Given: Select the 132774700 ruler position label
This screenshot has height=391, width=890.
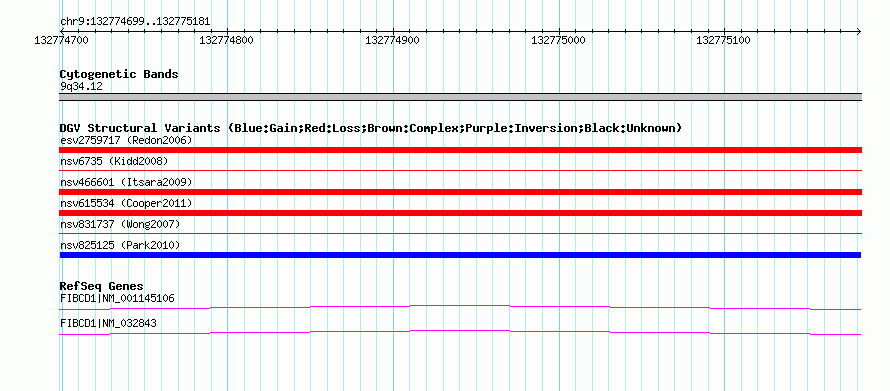Looking at the screenshot, I should click(61, 40).
